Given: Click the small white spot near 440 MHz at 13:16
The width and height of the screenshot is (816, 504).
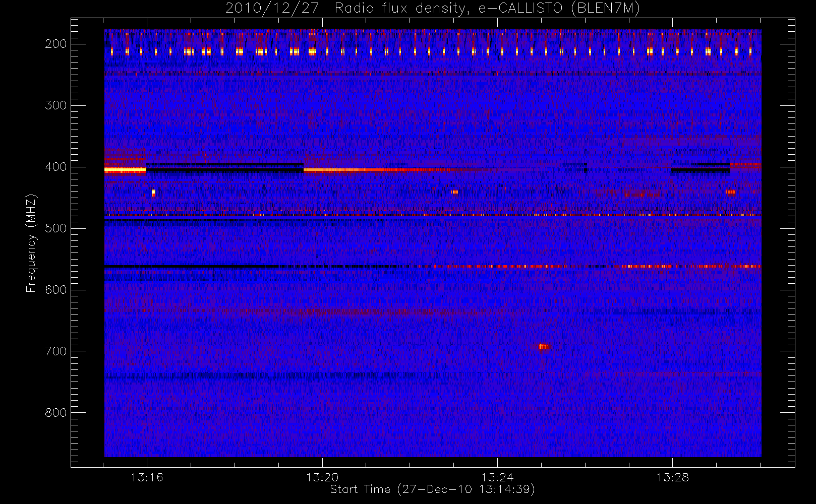Looking at the screenshot, I should coord(153,192).
